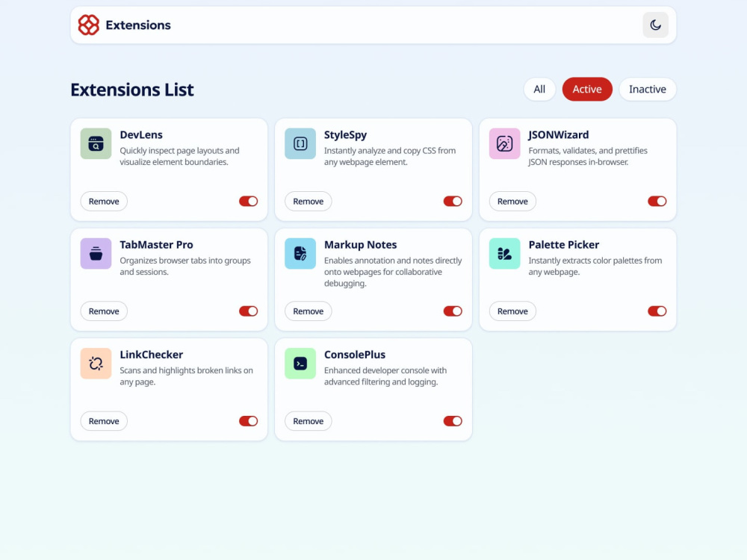Click the StyleSpy title text

point(345,134)
